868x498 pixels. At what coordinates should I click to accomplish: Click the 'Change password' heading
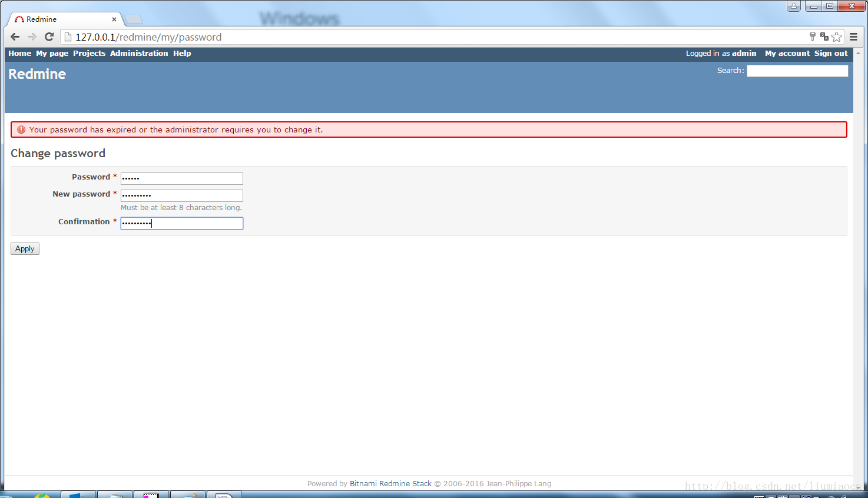(x=58, y=154)
